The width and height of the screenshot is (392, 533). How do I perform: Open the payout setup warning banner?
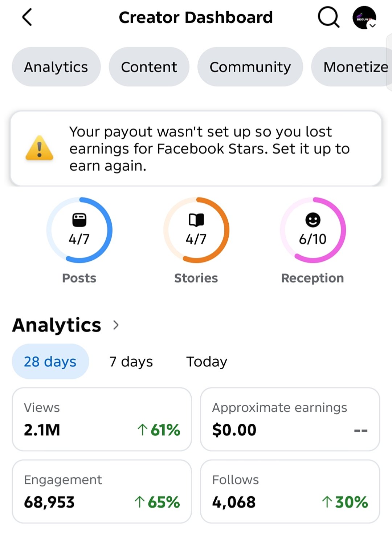196,148
